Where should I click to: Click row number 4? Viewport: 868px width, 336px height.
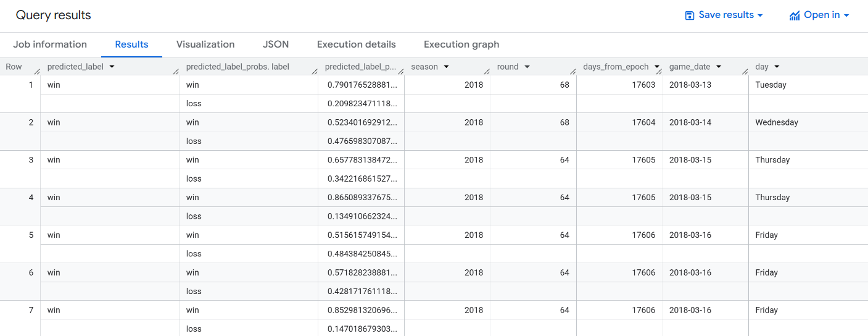coord(31,198)
